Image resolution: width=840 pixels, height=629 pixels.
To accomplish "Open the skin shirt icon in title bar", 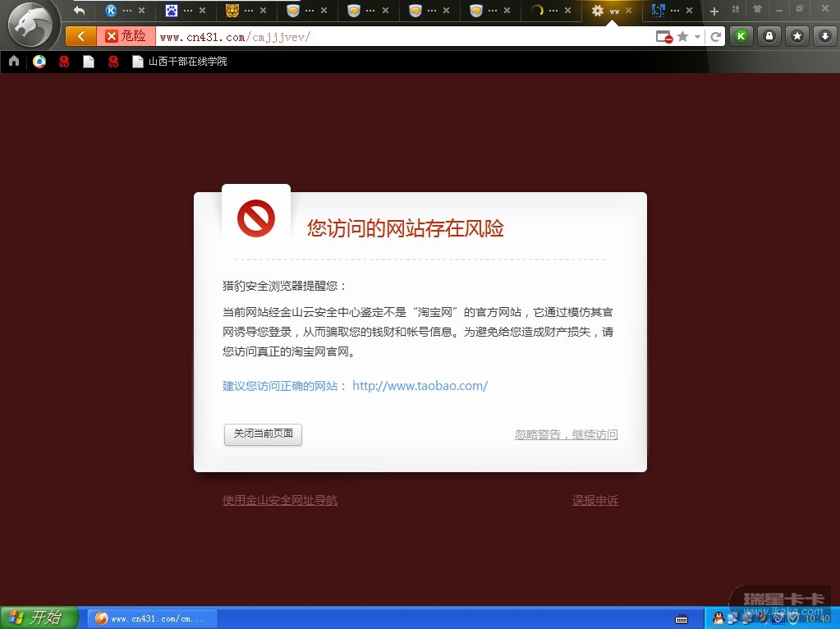I will 757,8.
